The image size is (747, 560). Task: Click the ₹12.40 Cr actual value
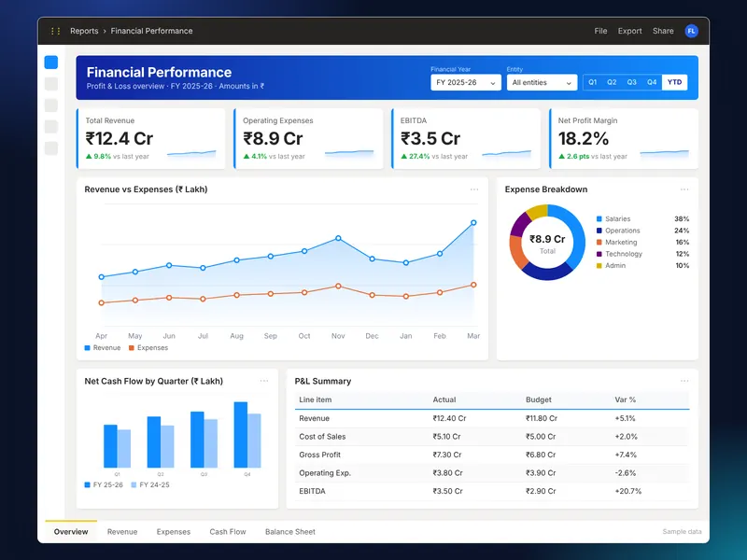tap(449, 418)
